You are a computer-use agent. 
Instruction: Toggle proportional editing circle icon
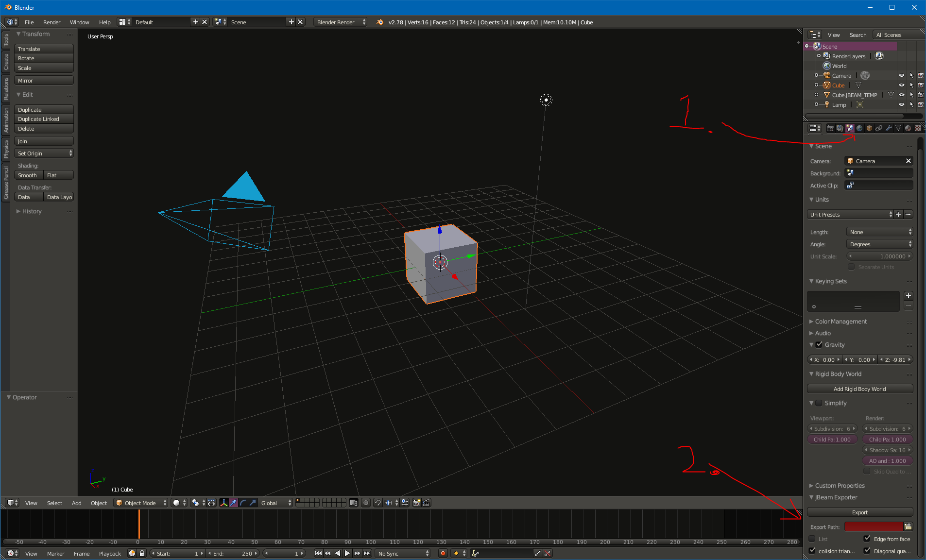point(366,503)
